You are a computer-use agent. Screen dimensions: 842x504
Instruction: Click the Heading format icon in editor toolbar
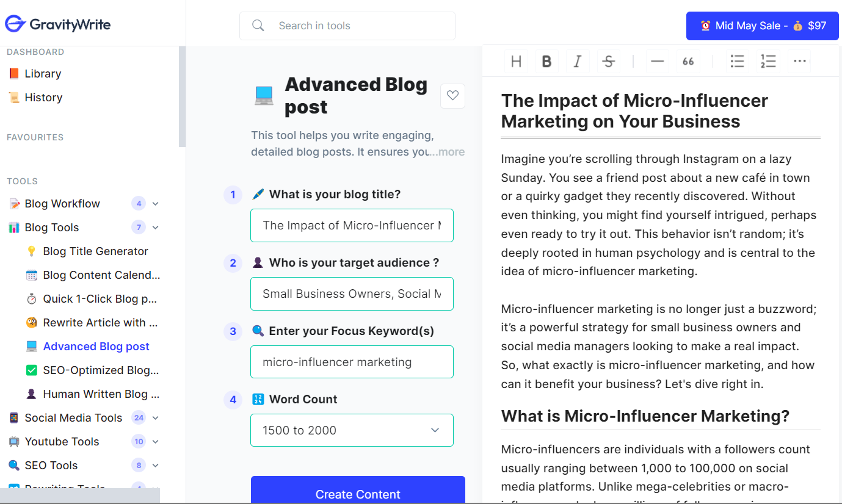coord(516,61)
